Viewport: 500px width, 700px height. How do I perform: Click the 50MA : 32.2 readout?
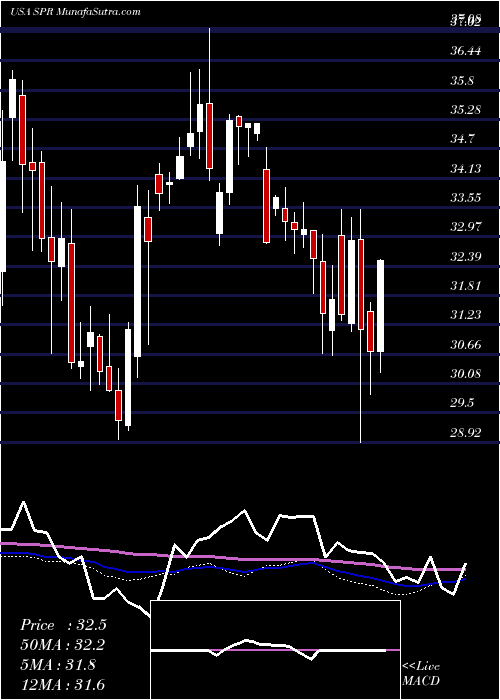coord(63,645)
